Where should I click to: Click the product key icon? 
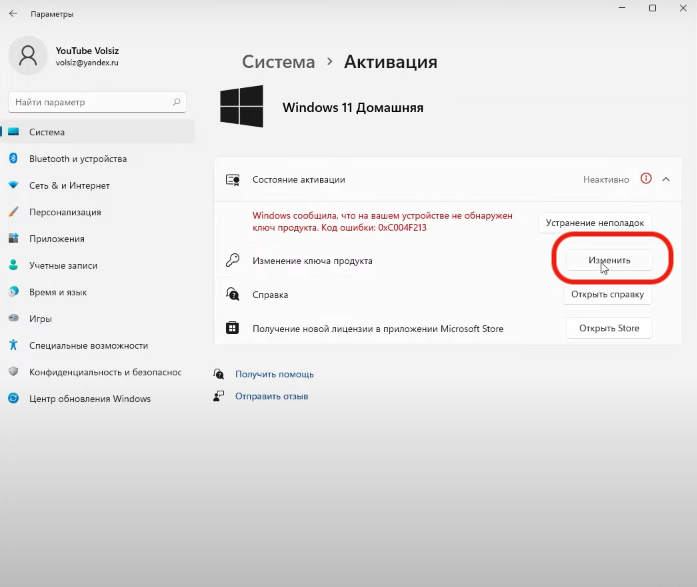(x=232, y=260)
